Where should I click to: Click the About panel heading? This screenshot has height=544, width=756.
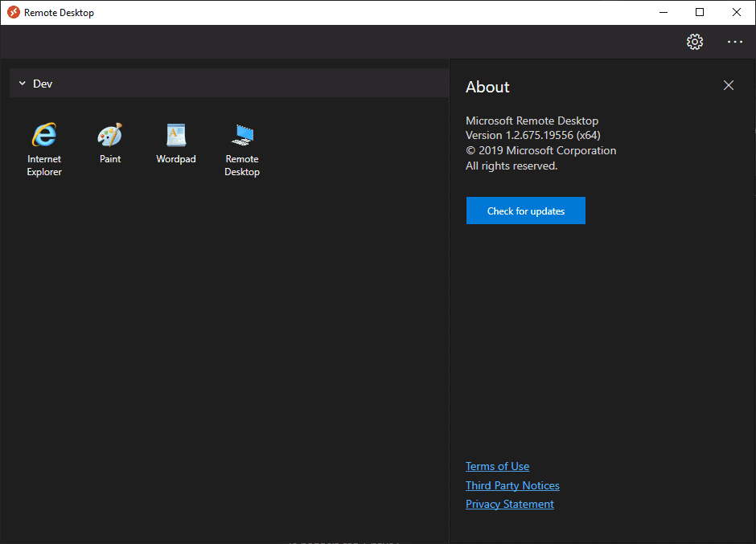click(487, 87)
